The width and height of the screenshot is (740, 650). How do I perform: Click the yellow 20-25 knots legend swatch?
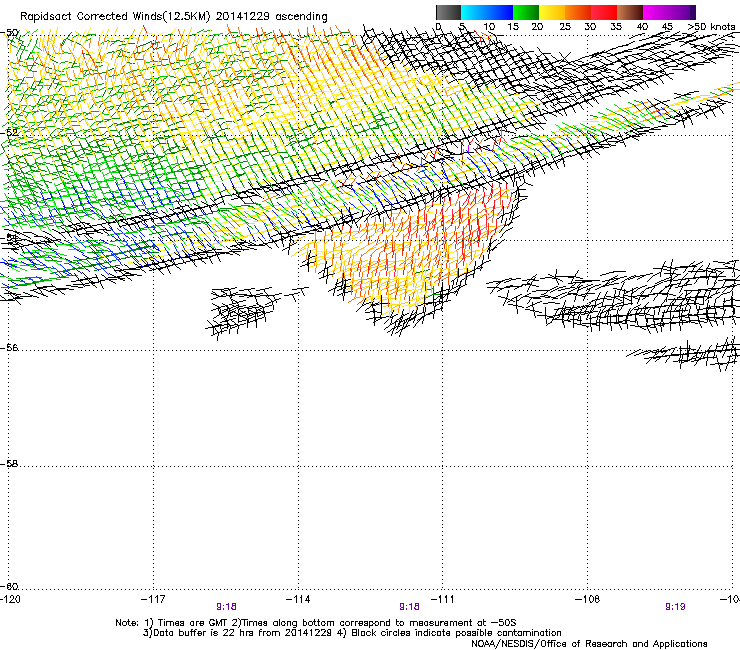tap(552, 12)
